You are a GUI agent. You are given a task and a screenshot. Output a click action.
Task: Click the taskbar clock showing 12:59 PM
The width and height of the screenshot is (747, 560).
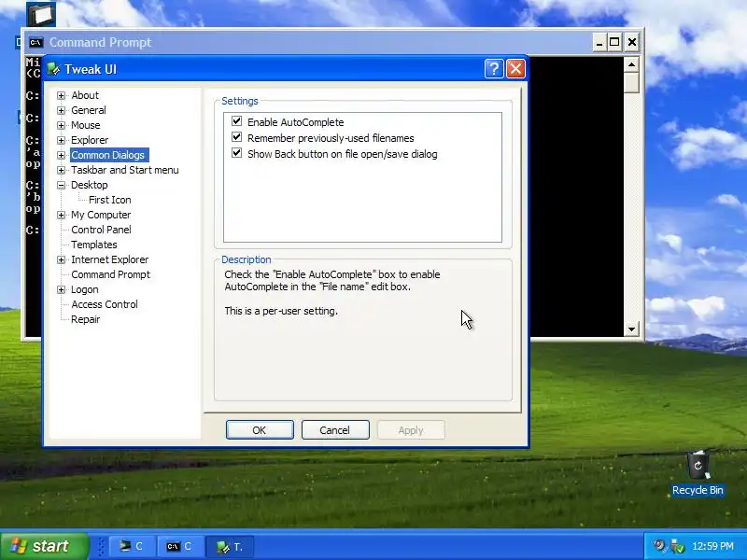pyautogui.click(x=712, y=546)
